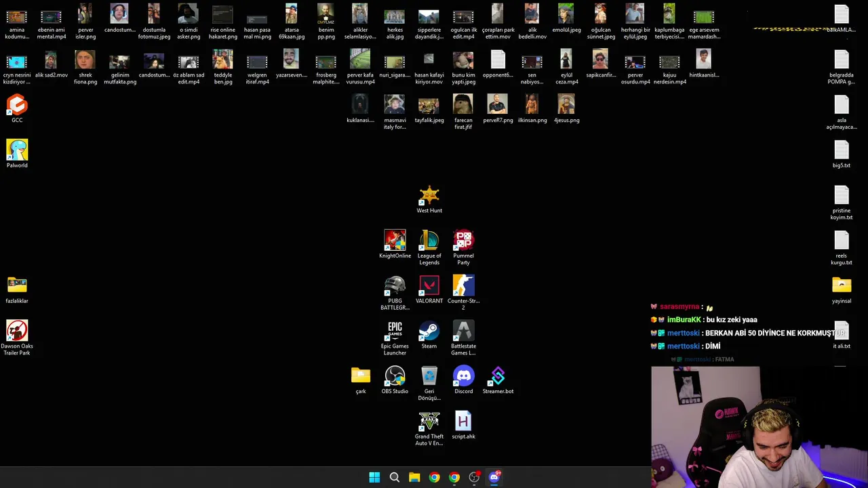Open OBS Studio from the taskbar
Screen dimensions: 868x488
pos(474,477)
